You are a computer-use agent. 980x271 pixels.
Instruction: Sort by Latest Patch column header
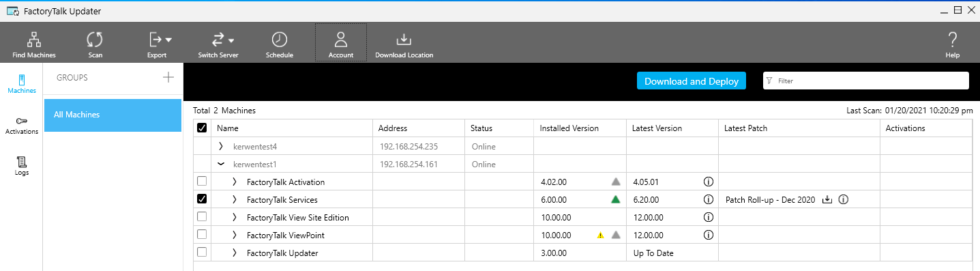tap(799, 128)
